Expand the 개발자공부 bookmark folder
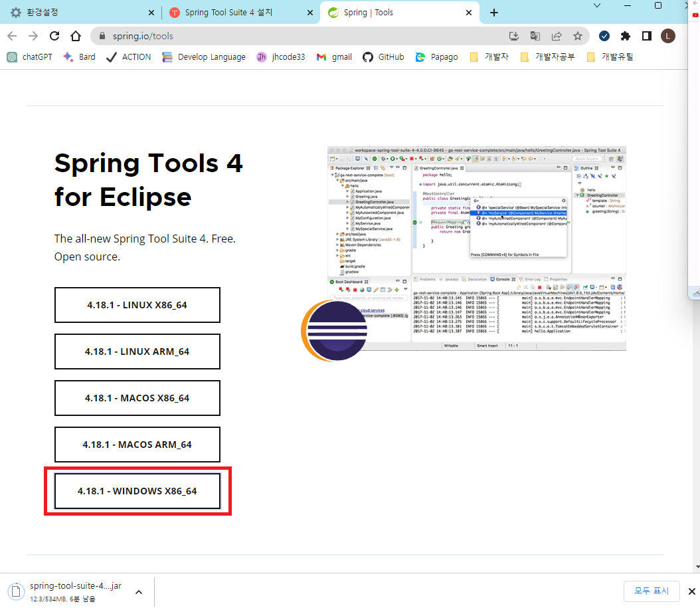 click(x=548, y=57)
